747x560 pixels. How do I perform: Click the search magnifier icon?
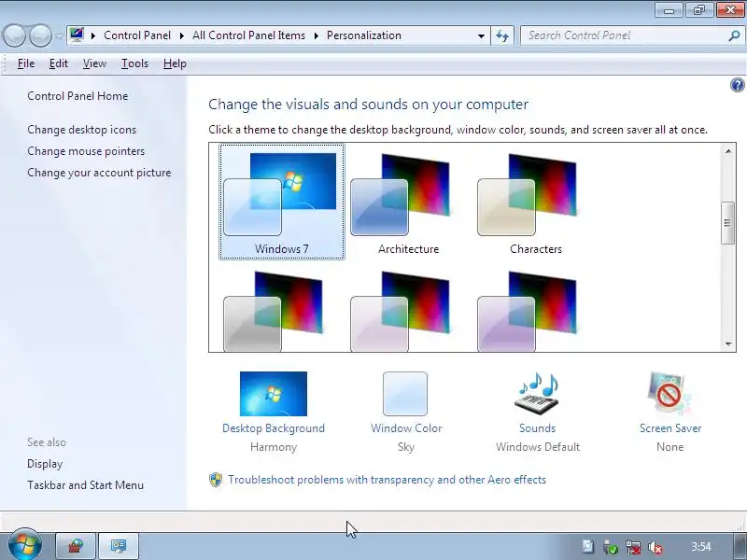click(734, 35)
